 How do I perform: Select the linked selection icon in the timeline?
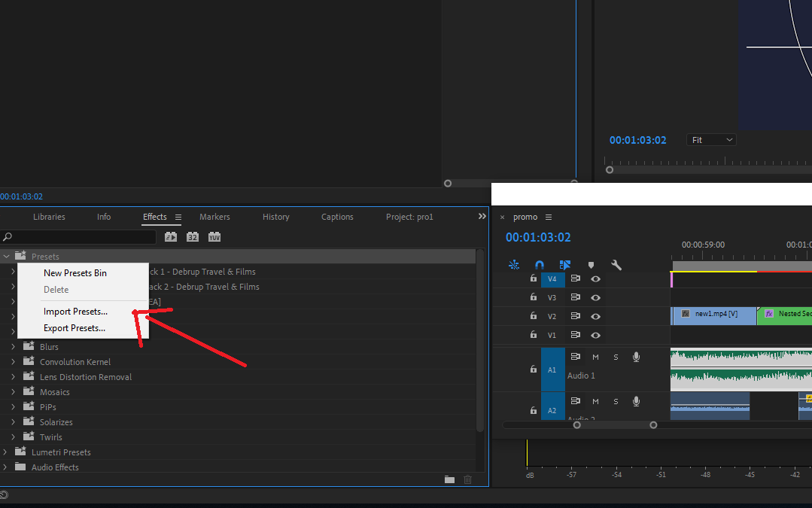pyautogui.click(x=565, y=264)
